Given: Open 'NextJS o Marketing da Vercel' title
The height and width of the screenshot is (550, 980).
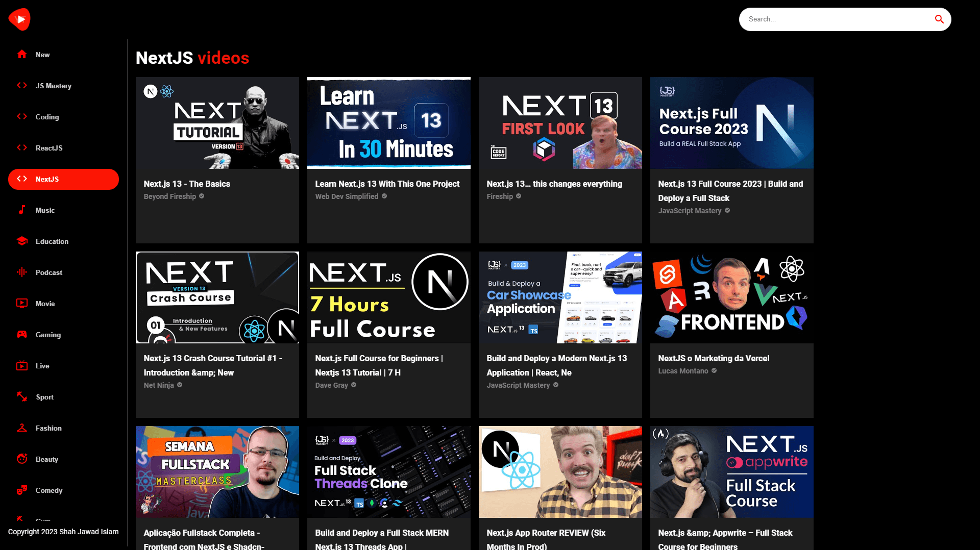Looking at the screenshot, I should point(714,358).
